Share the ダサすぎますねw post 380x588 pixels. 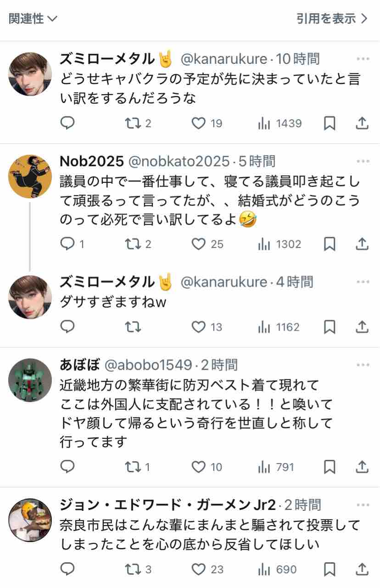click(x=362, y=327)
